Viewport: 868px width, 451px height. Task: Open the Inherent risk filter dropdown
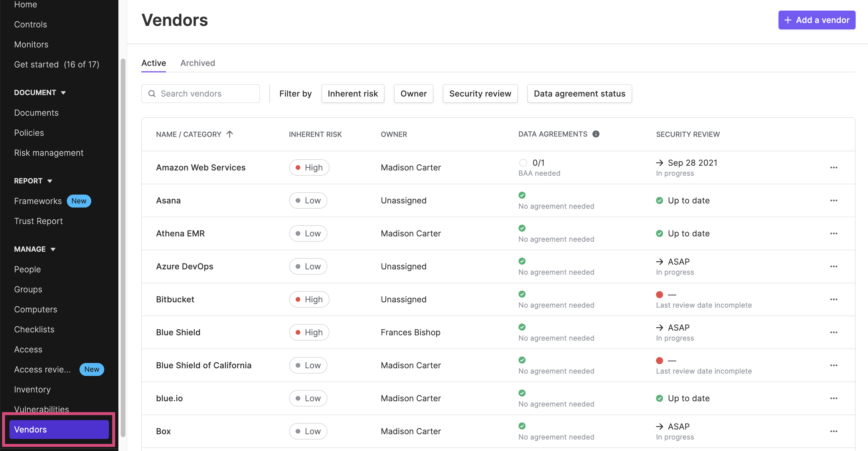pyautogui.click(x=353, y=94)
